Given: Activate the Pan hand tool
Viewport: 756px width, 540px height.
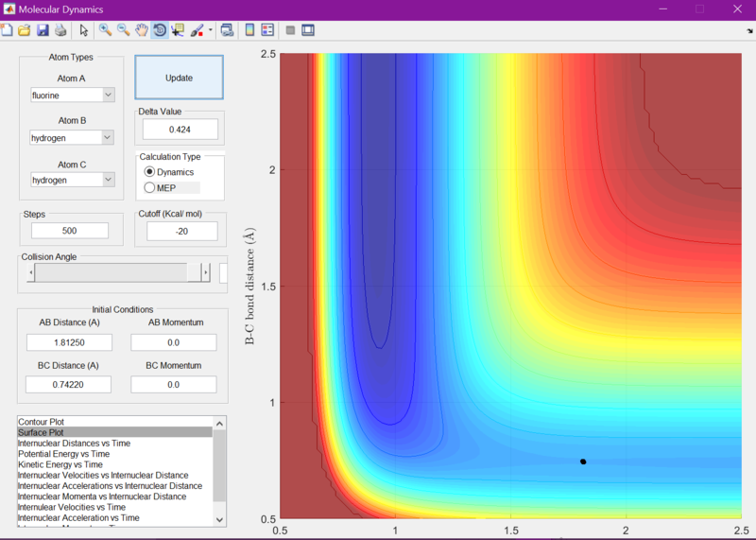Looking at the screenshot, I should [x=142, y=30].
